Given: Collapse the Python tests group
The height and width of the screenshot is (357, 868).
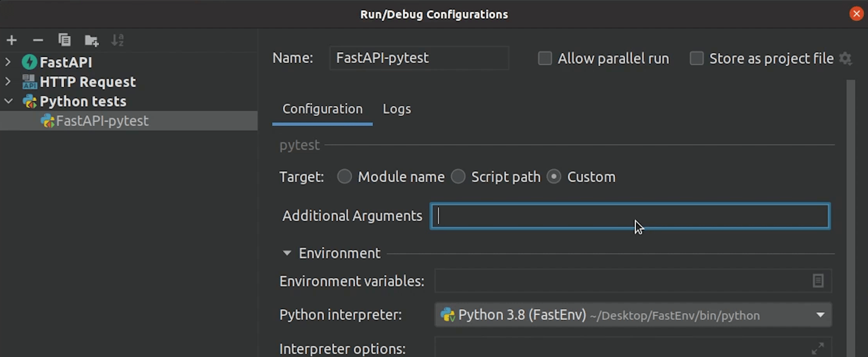Looking at the screenshot, I should coord(8,101).
